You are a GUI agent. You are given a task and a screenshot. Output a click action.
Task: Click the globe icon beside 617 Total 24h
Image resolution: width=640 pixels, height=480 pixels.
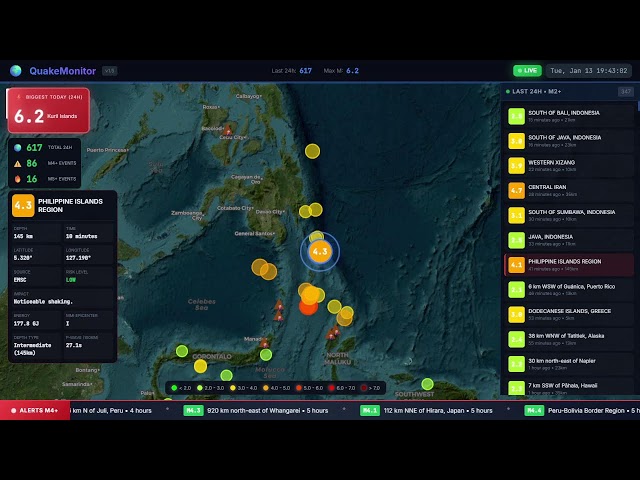(18, 147)
